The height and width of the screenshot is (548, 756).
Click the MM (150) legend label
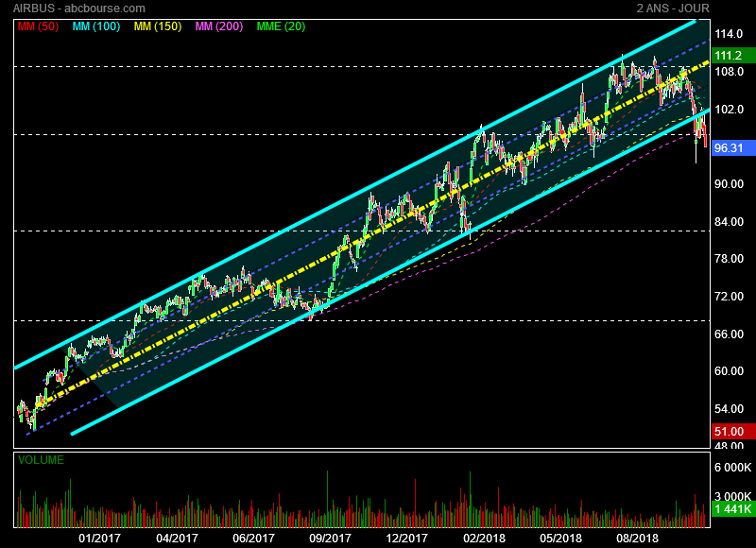click(158, 26)
